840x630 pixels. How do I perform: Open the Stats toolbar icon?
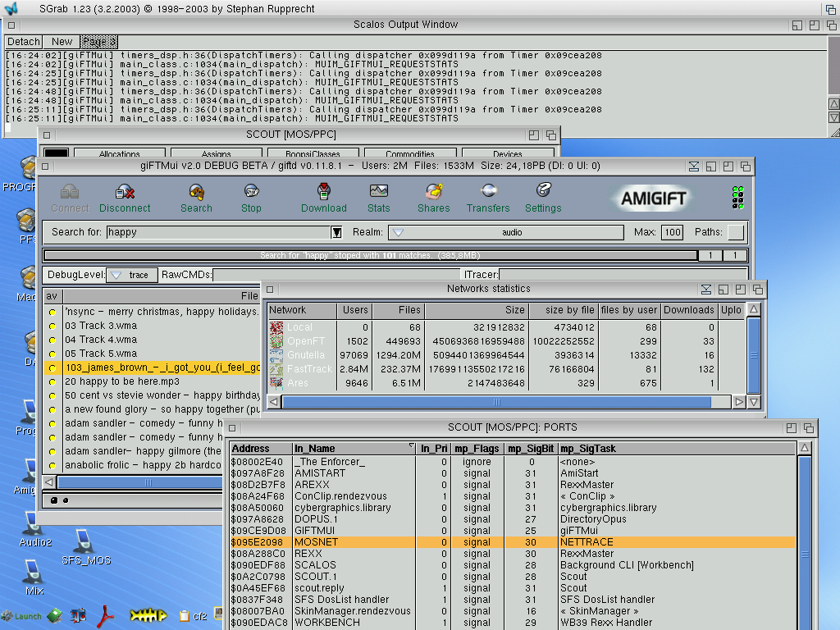tap(379, 190)
